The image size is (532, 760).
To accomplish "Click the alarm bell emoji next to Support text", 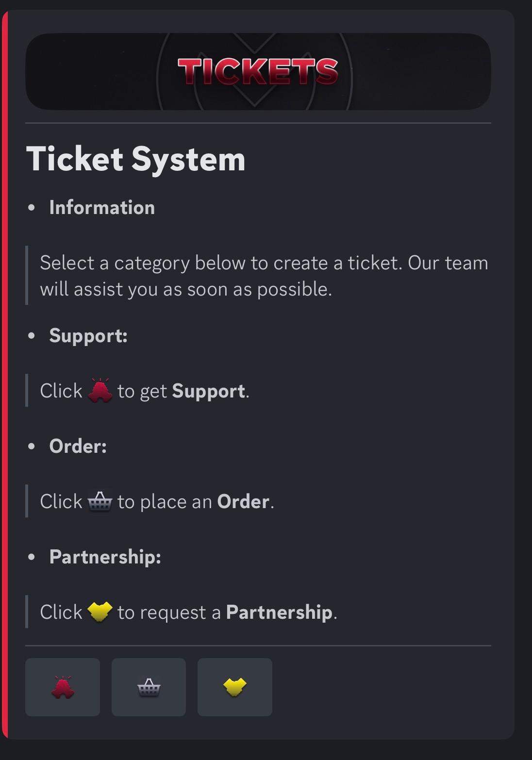I will 100,390.
